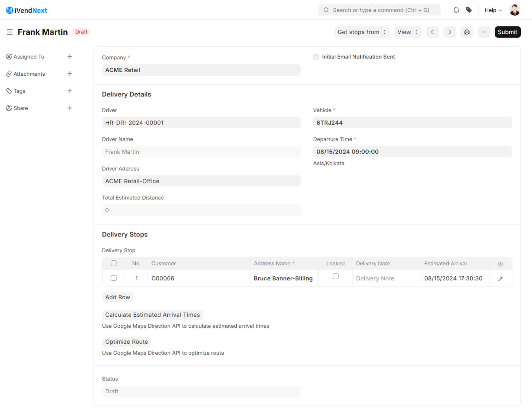Click the Tags label icon

9,91
